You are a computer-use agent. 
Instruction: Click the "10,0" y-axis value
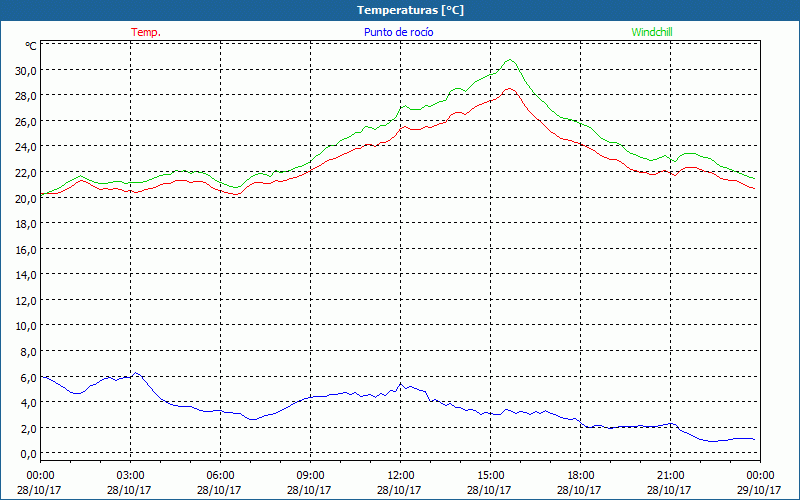click(x=26, y=326)
